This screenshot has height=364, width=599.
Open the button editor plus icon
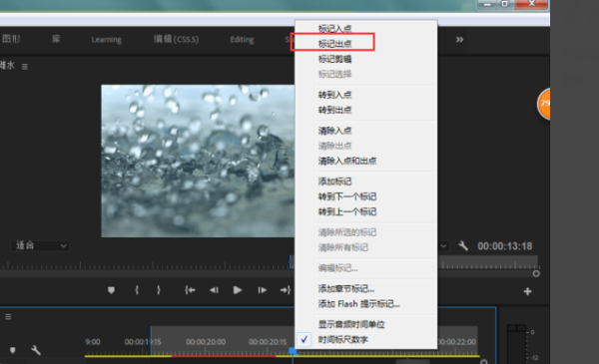[x=527, y=291]
